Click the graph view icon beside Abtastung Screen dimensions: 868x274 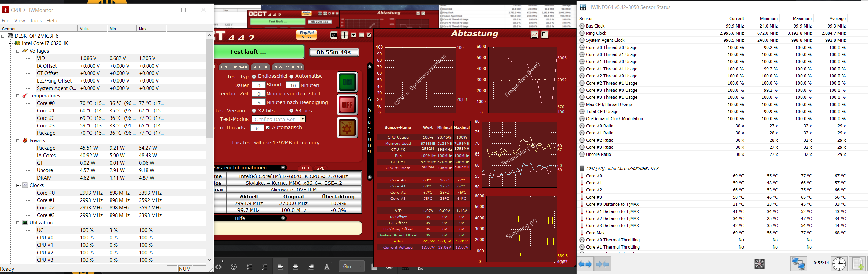coord(534,35)
